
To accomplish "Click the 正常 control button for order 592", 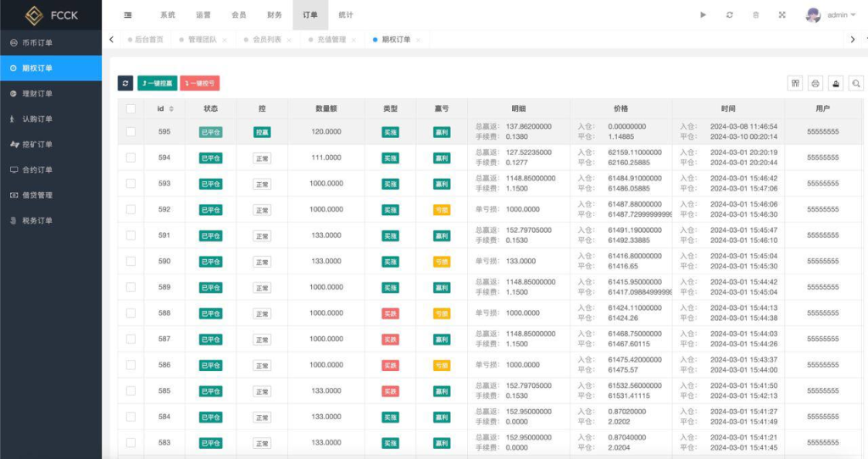I will (262, 210).
